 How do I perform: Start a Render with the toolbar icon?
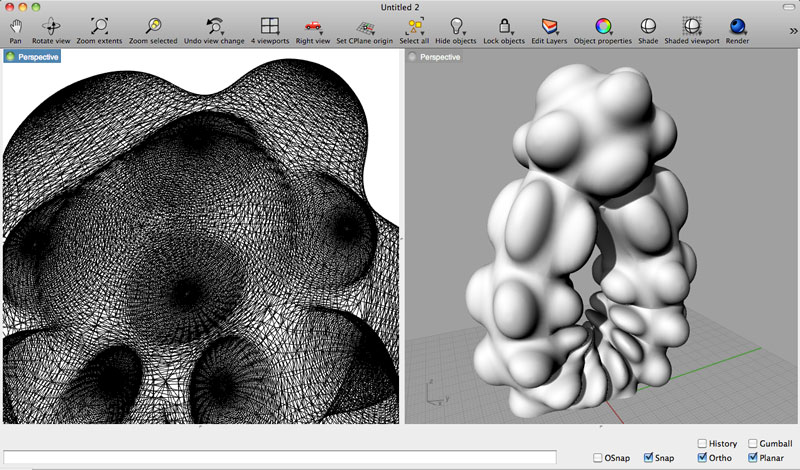[737, 26]
